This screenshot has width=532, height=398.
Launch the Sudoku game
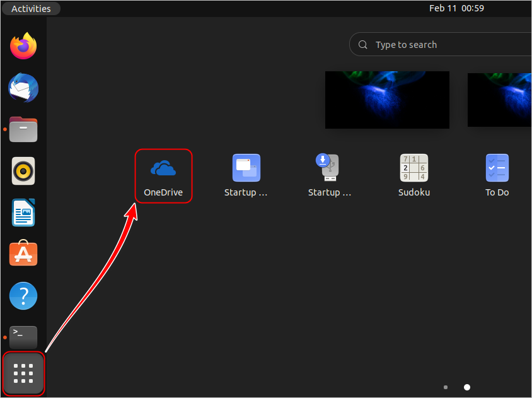(414, 175)
